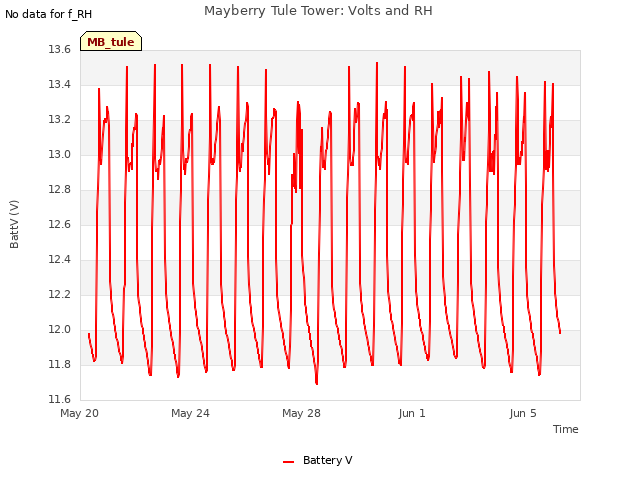This screenshot has width=640, height=480.
Task: Select the Battery V legend text
Action: tap(327, 460)
